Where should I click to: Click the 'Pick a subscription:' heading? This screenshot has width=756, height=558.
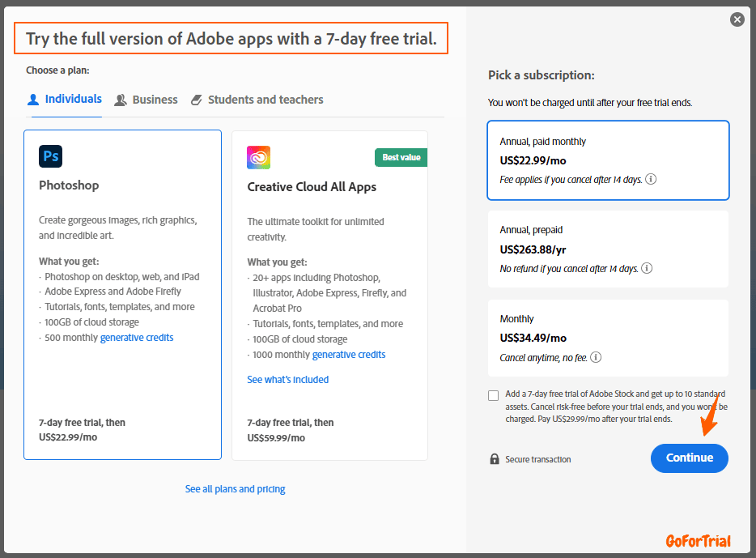point(541,75)
